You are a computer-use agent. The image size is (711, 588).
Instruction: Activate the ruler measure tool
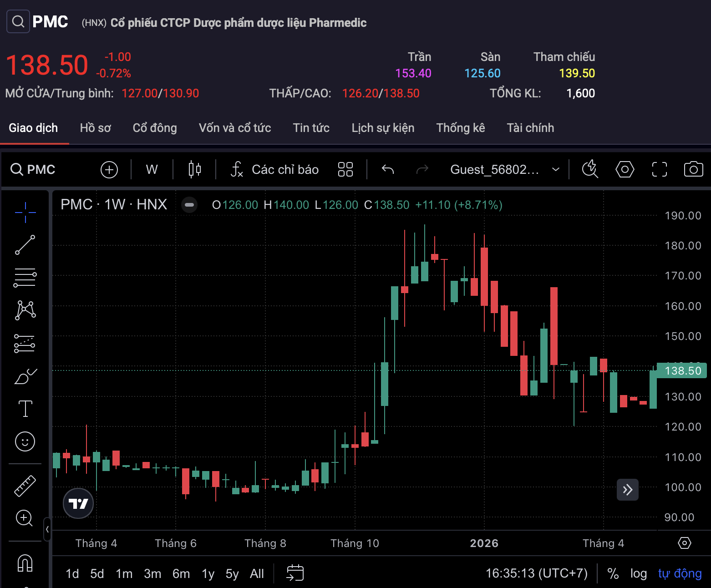click(25, 486)
